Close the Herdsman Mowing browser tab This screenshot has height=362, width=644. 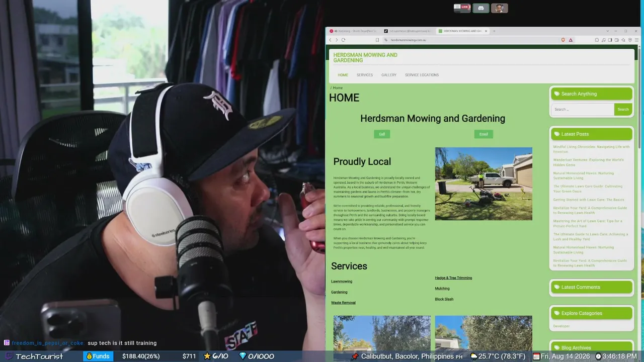(x=486, y=31)
